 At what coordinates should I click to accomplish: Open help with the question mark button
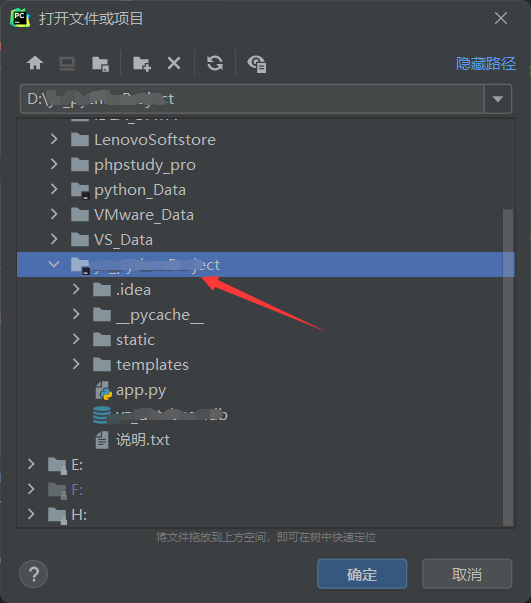[33, 574]
